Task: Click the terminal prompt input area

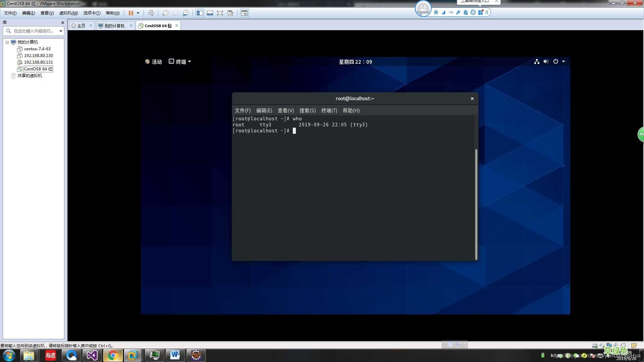Action: click(x=294, y=131)
